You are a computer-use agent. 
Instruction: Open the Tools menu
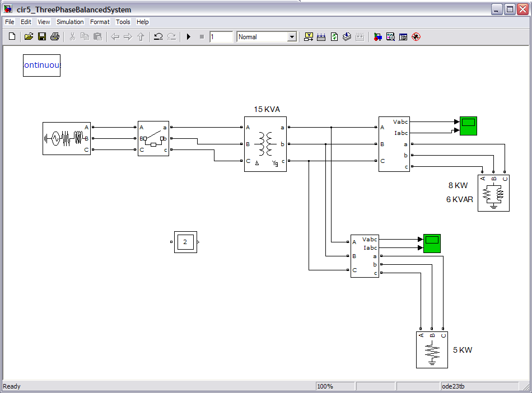(x=123, y=22)
